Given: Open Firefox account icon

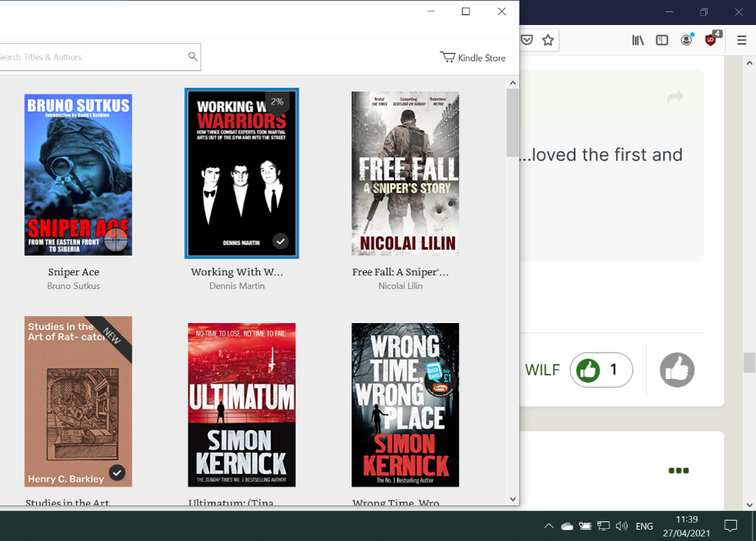Looking at the screenshot, I should coord(686,39).
